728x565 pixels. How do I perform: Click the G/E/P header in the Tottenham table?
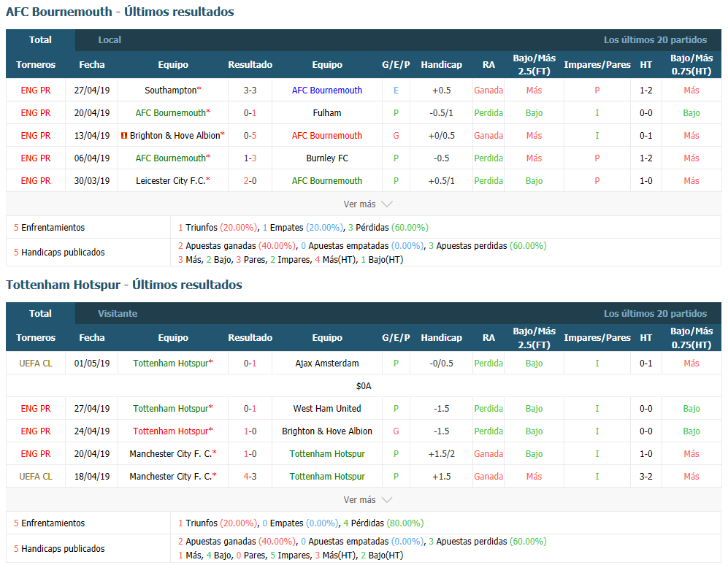tap(396, 338)
